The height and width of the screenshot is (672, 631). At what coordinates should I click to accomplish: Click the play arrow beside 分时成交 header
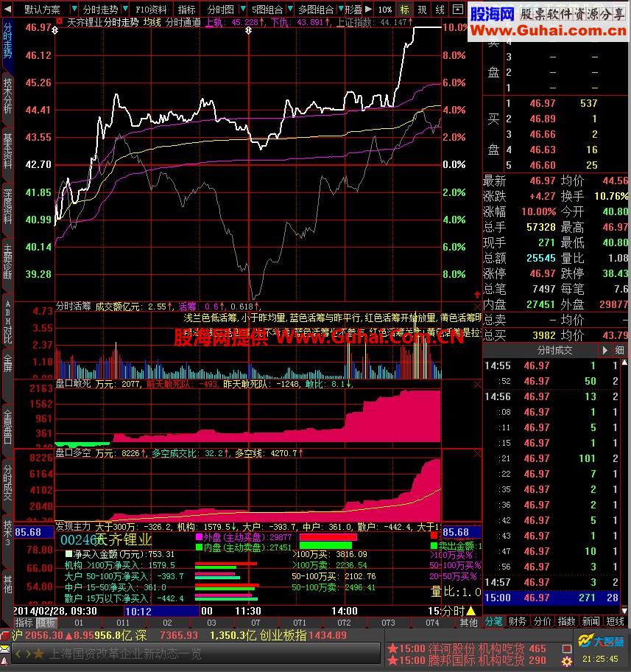tap(604, 350)
